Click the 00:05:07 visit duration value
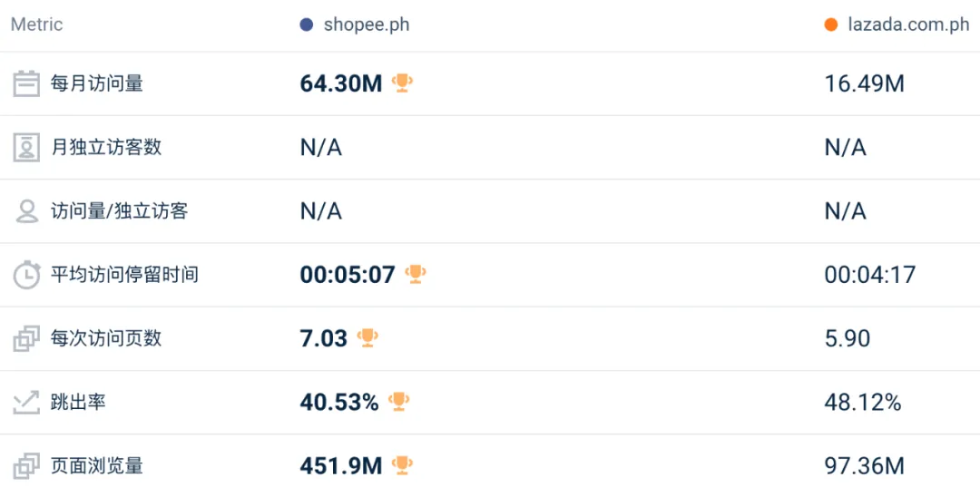Screen dimensions: 980x487 348,275
